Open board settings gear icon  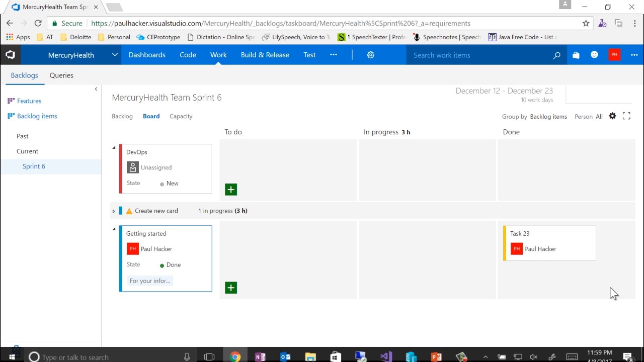[612, 116]
